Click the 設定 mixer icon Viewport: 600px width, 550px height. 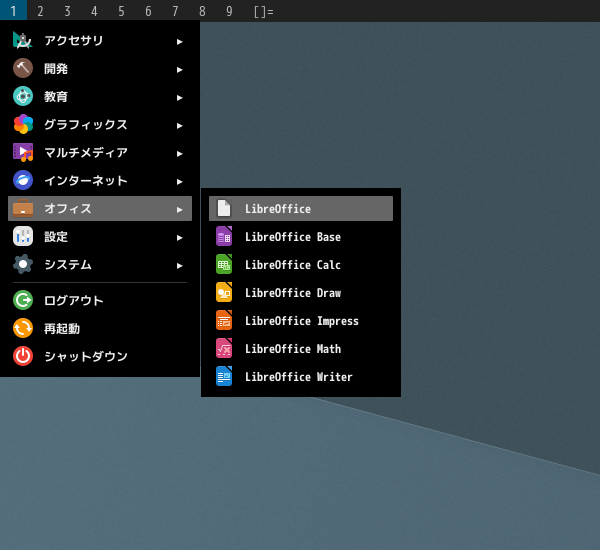23,237
